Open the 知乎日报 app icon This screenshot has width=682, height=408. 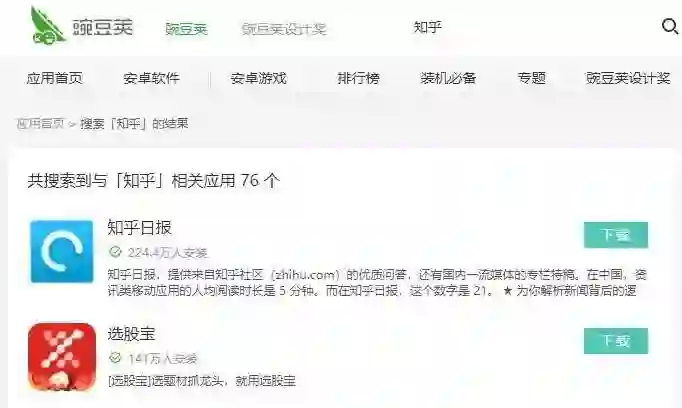click(62, 251)
